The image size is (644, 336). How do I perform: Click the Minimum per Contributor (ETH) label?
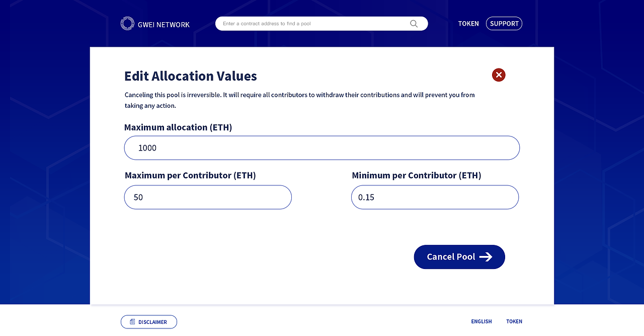pyautogui.click(x=417, y=175)
